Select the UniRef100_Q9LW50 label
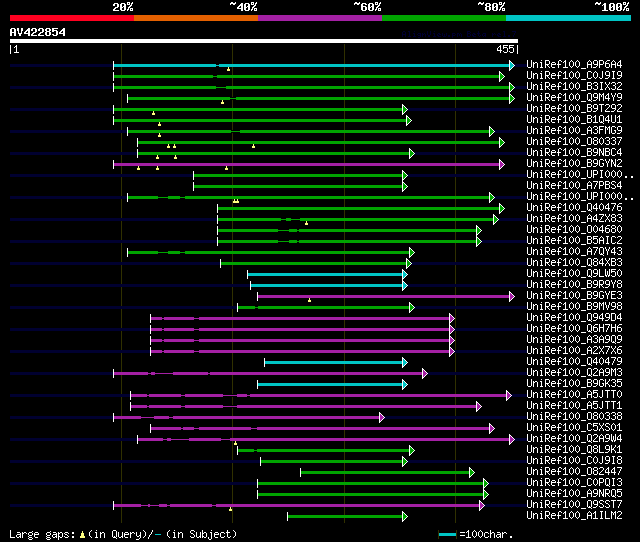The width and height of the screenshot is (640, 542). [x=574, y=274]
